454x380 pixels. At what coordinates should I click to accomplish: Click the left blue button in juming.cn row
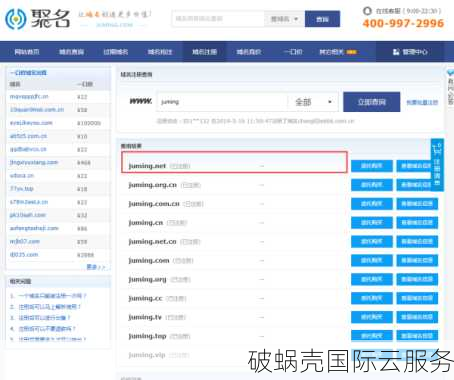[372, 222]
